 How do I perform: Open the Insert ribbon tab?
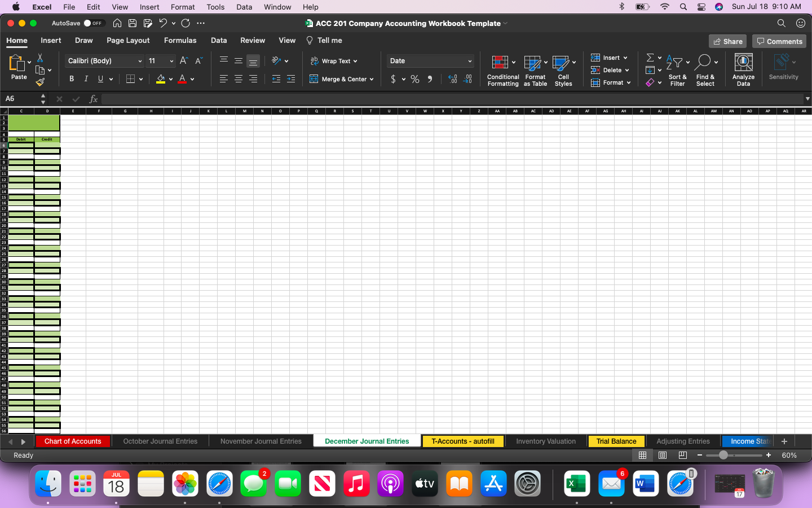coord(51,41)
